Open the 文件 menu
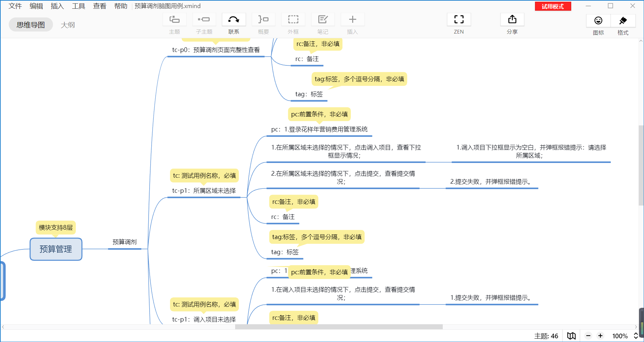Screen dimensions: 644x342 coord(15,6)
